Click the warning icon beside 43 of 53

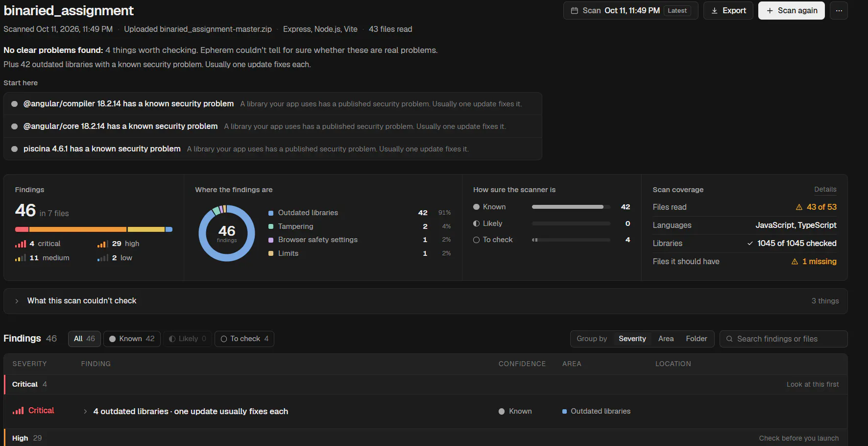click(x=799, y=207)
